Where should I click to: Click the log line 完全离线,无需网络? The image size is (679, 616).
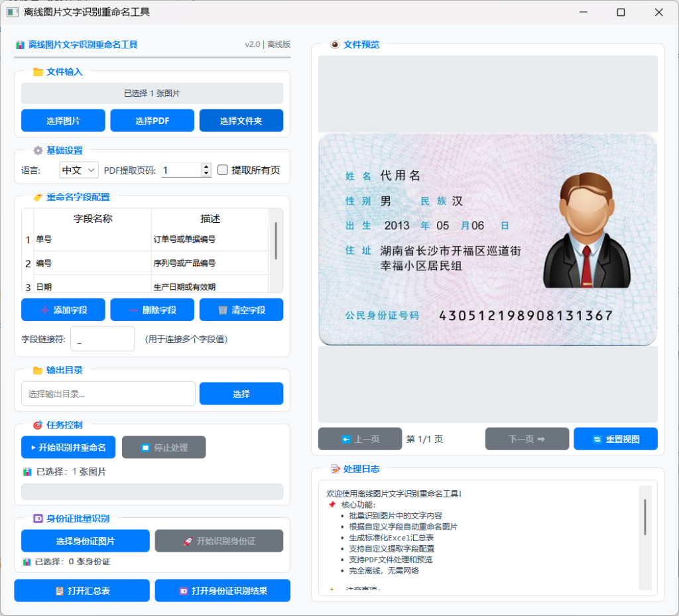384,570
